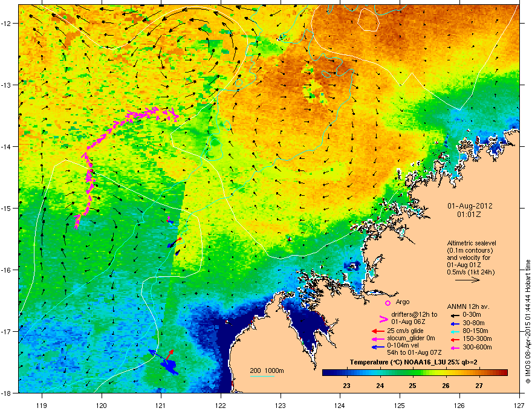Click the 0-104m vel label
The image size is (532, 411).
click(x=404, y=345)
